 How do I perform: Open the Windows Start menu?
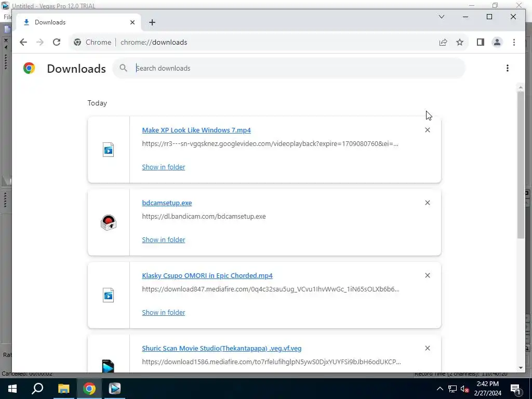click(12, 389)
